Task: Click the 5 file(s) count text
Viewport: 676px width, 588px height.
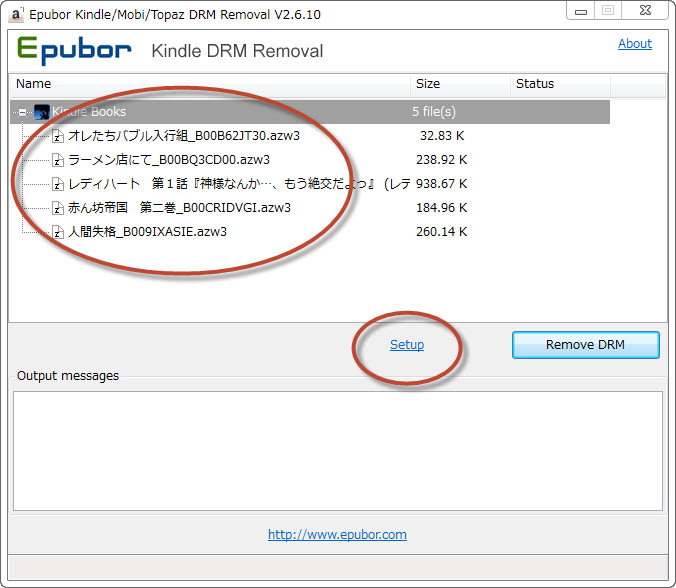Action: tap(434, 112)
